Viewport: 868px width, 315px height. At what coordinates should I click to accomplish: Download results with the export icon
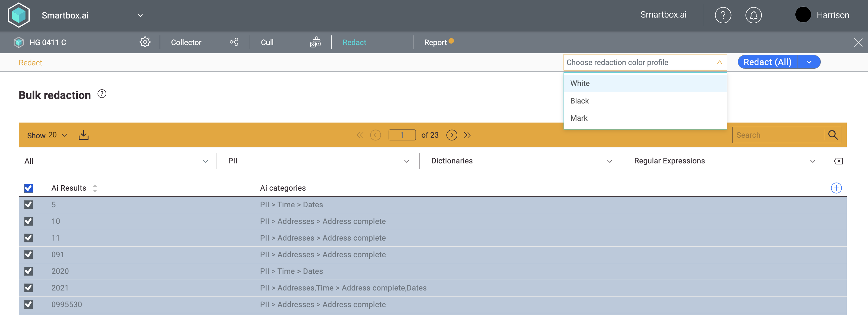coord(84,135)
